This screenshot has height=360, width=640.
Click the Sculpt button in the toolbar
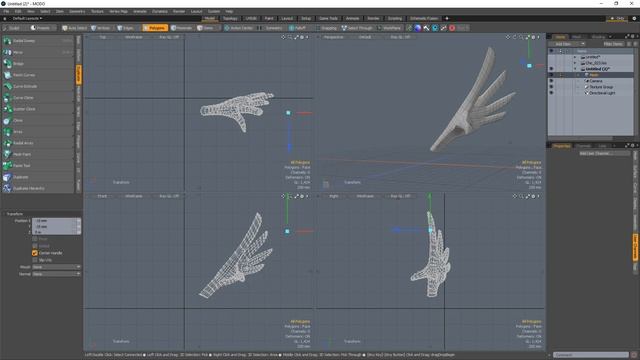(13, 28)
